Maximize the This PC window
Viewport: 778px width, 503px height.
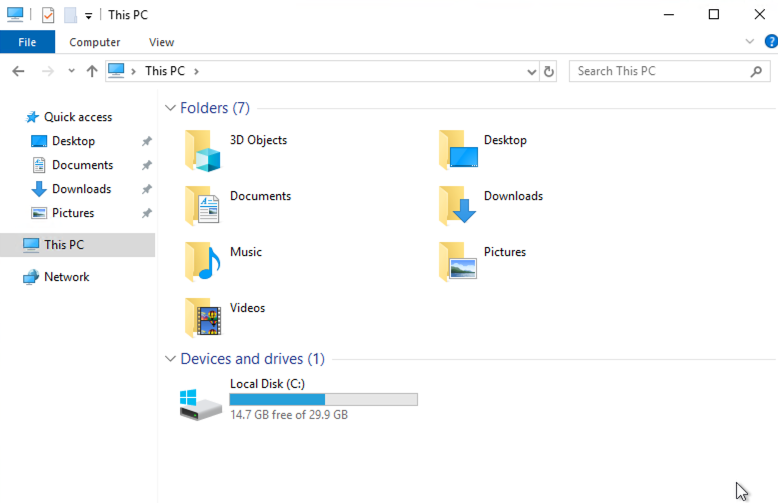tap(713, 15)
